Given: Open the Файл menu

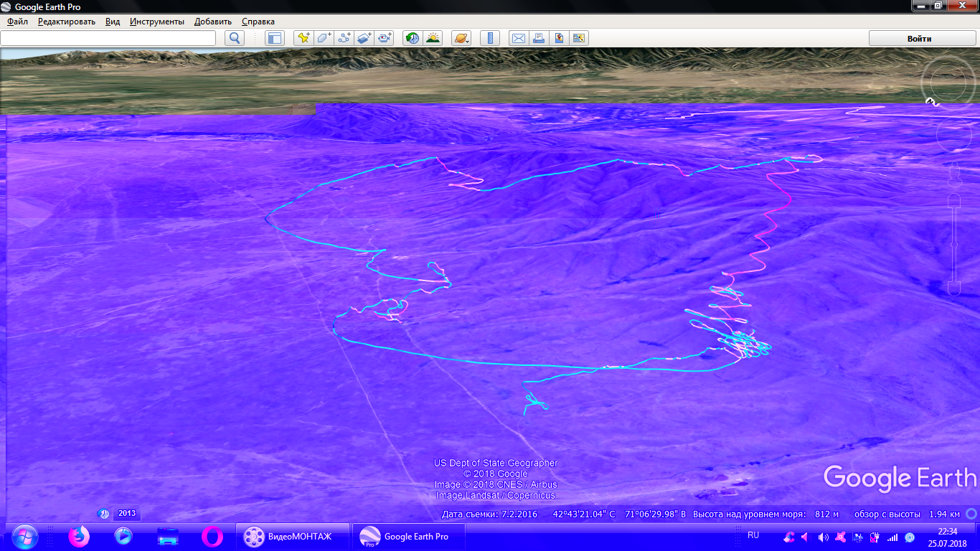Looking at the screenshot, I should (18, 22).
